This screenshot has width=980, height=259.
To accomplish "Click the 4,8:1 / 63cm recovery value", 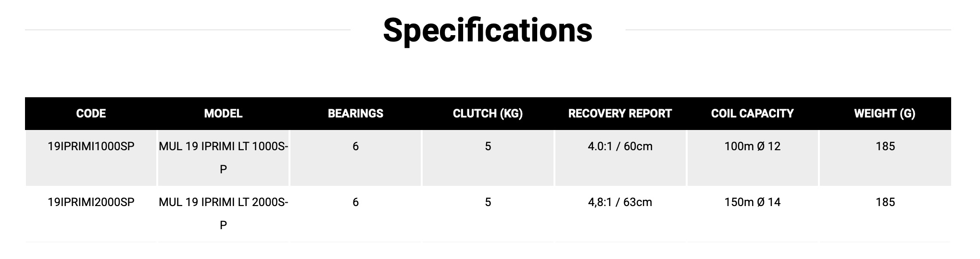I will click(620, 202).
